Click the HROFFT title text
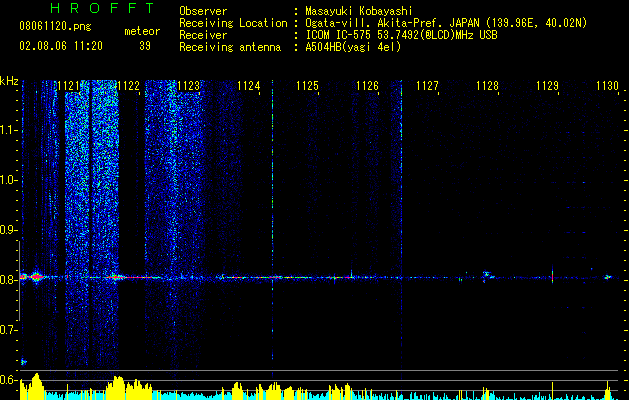Screen dimensions: 629x400 pyautogui.click(x=103, y=8)
